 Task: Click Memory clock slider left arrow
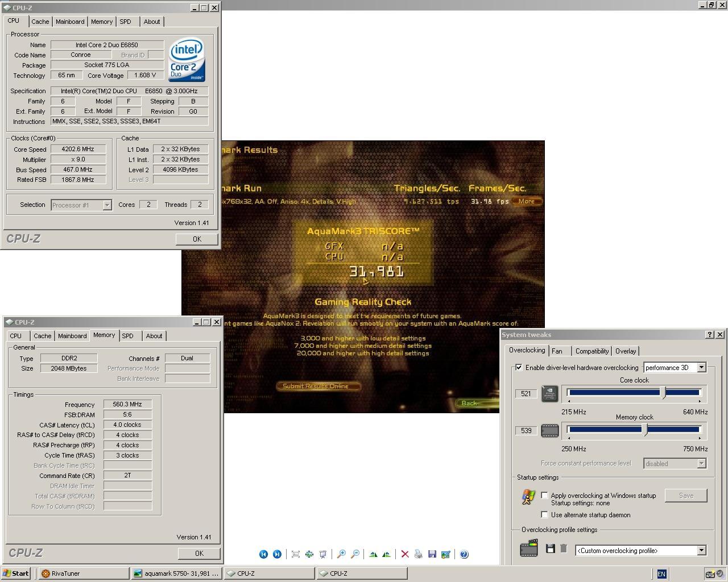[x=569, y=438]
